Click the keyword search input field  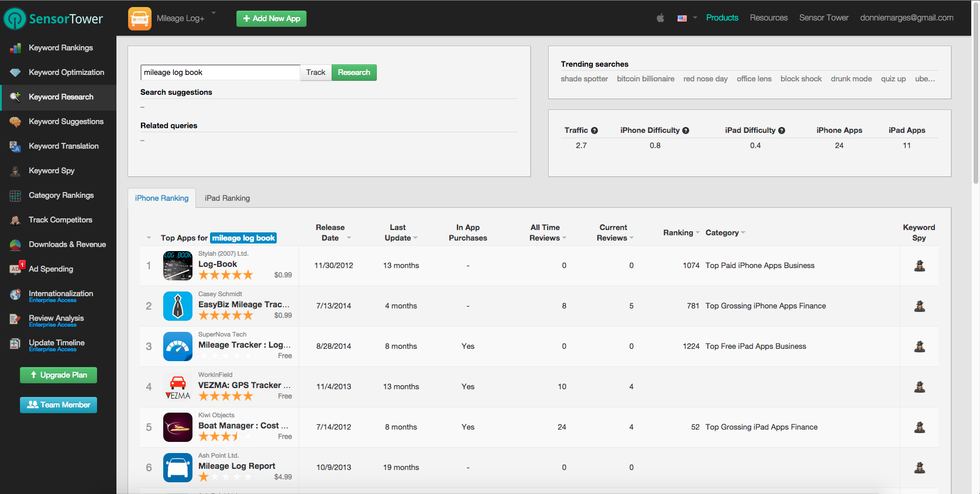click(x=220, y=73)
